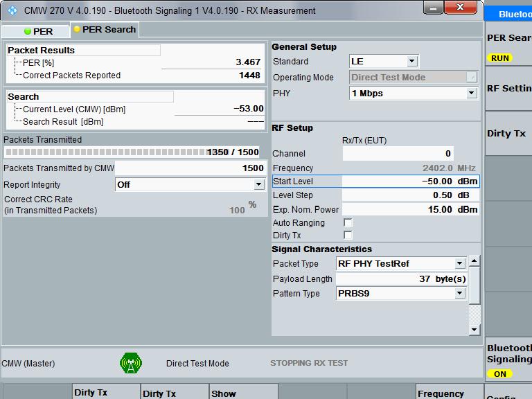Select the Current Level (CMW) [dBm] row

(135, 109)
